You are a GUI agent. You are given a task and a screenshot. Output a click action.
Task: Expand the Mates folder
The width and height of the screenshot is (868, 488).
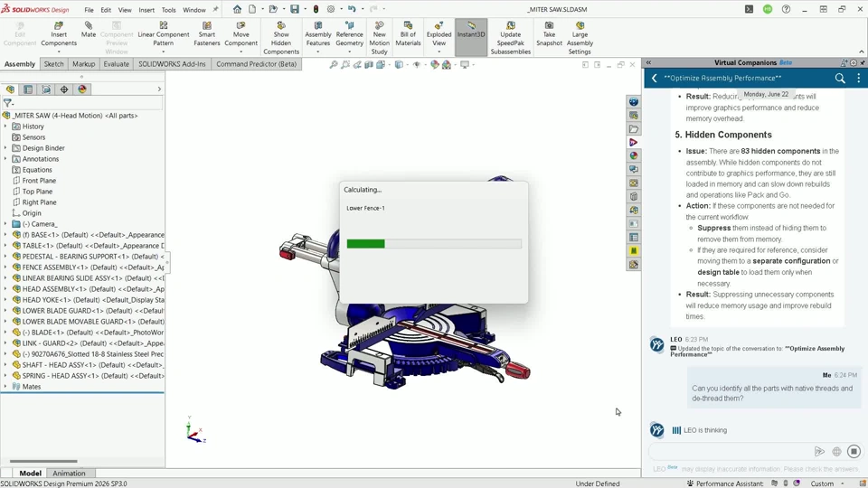point(5,386)
